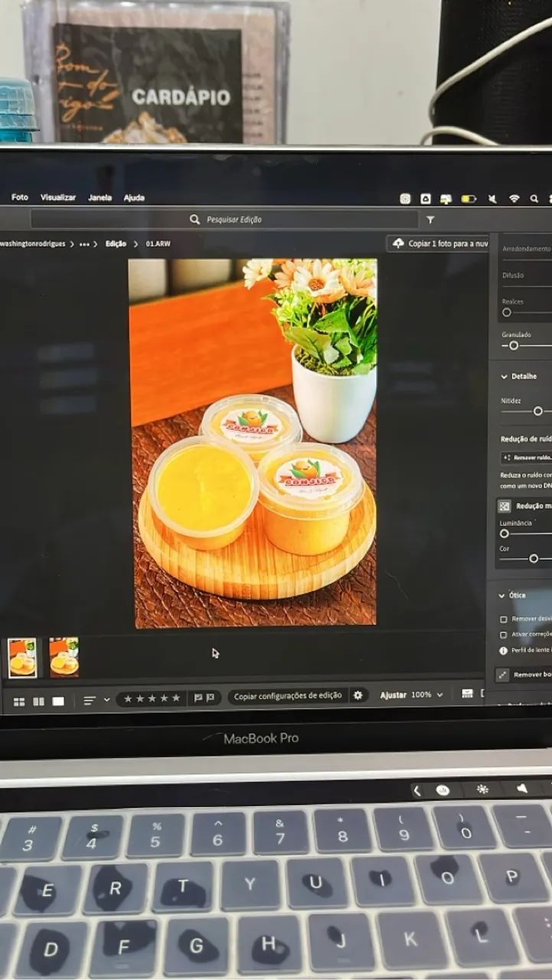This screenshot has width=552, height=980.
Task: Click the main food photo preview
Action: pyautogui.click(x=253, y=443)
